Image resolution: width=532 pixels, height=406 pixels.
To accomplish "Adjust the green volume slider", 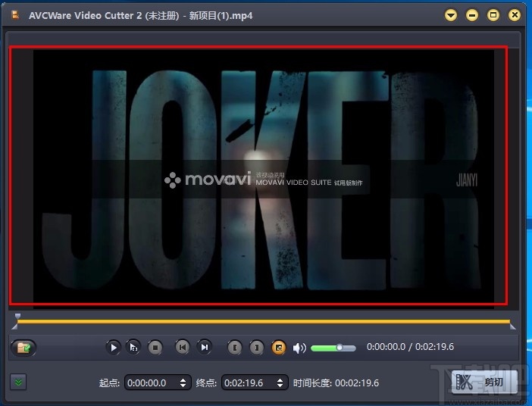I will point(333,348).
